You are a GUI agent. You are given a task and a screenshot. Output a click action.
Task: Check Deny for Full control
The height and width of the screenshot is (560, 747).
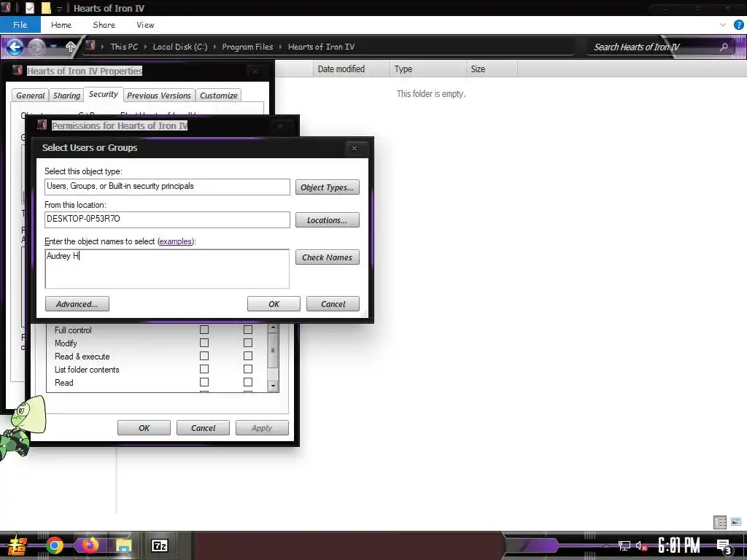tap(248, 330)
